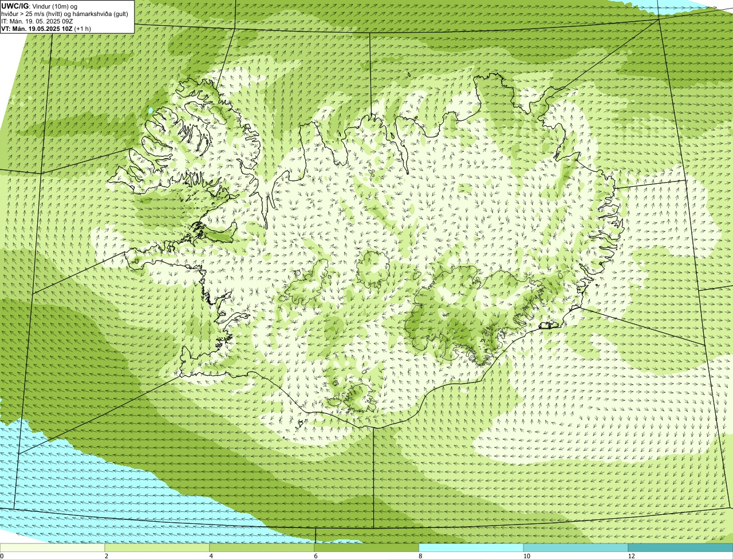The width and height of the screenshot is (733, 560).
Task: Click the legend scale label "6"
Action: click(316, 556)
